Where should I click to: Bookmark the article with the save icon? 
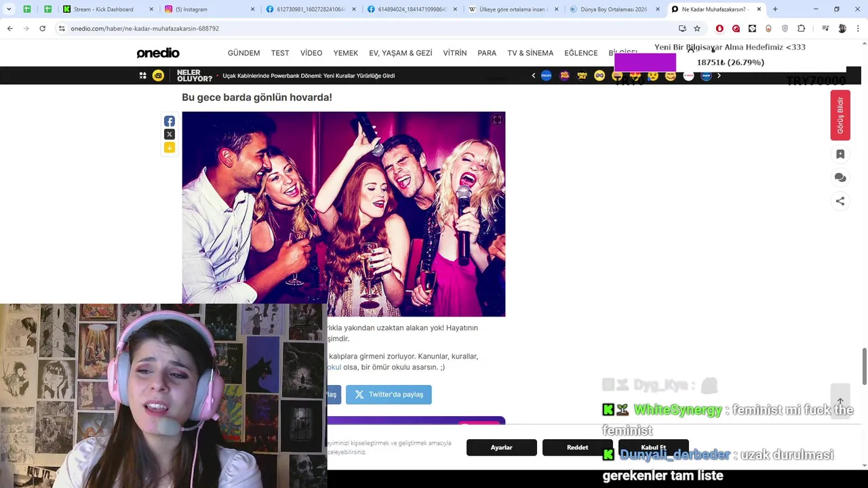pyautogui.click(x=840, y=155)
